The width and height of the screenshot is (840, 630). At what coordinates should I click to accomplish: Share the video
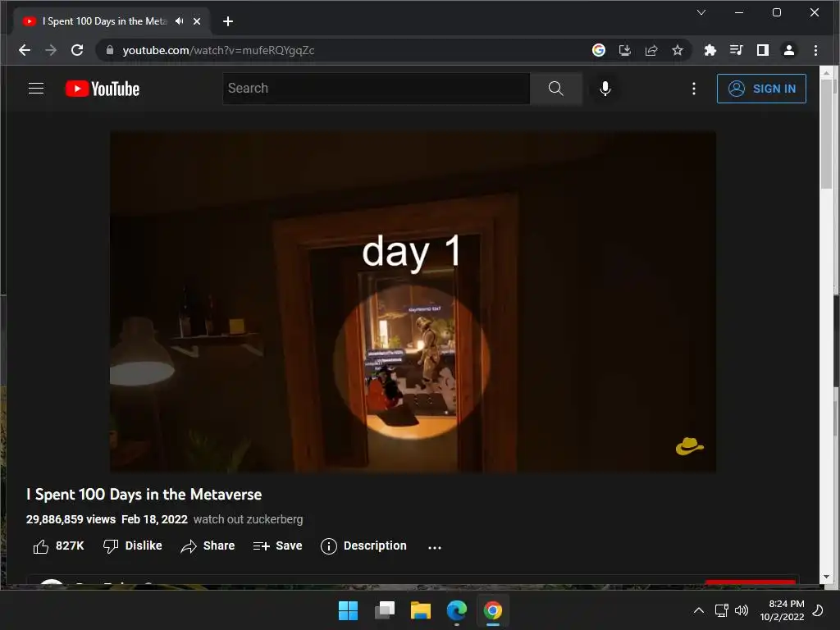208,546
